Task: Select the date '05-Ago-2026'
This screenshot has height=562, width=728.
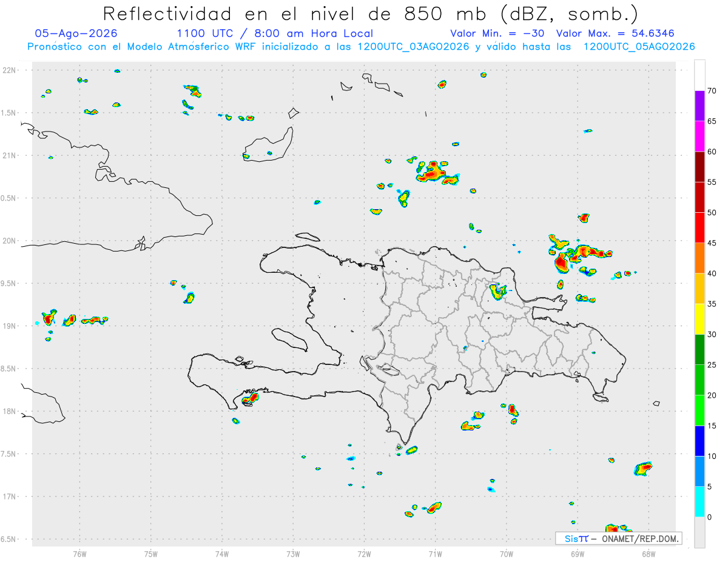Action: point(76,33)
